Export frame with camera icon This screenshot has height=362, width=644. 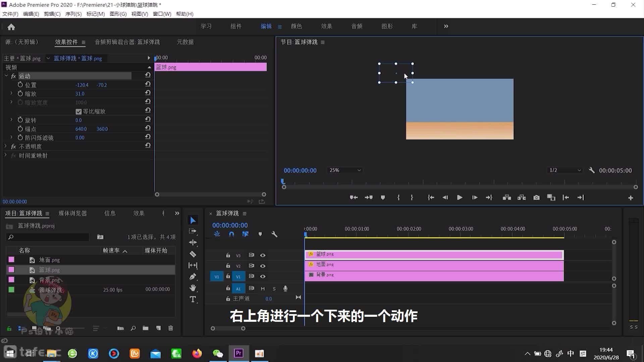coord(537,197)
